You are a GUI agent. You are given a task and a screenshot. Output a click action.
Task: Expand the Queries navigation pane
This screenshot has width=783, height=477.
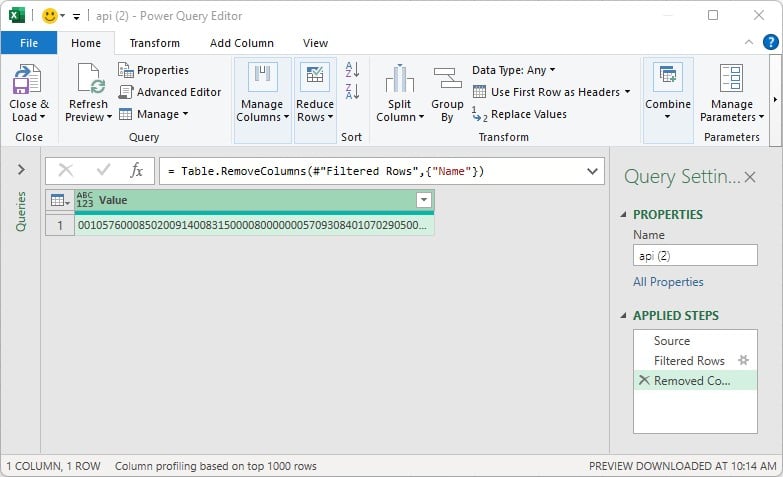(x=21, y=171)
